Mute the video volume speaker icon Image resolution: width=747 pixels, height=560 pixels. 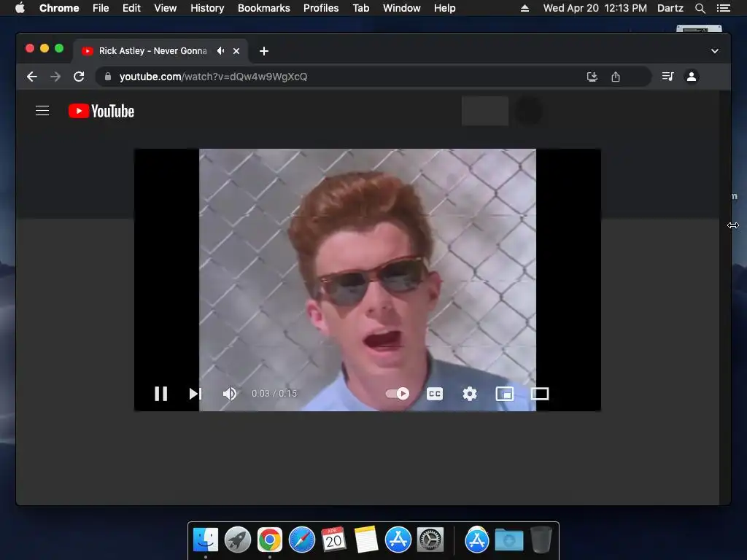(x=230, y=394)
